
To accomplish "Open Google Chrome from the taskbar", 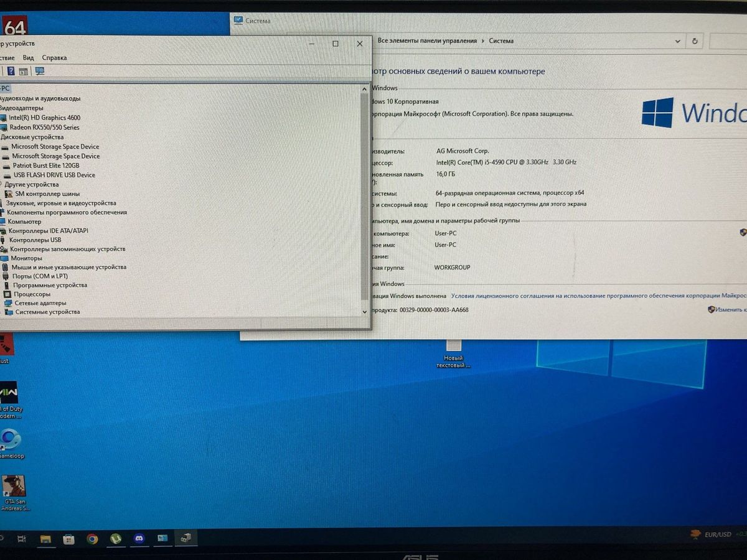I will click(x=92, y=539).
